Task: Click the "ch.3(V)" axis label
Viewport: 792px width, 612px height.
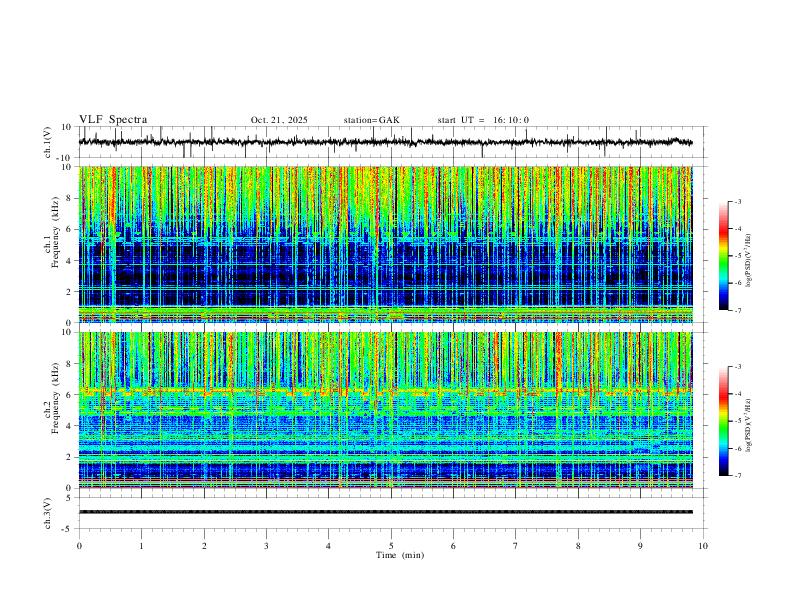Action: pyautogui.click(x=48, y=513)
